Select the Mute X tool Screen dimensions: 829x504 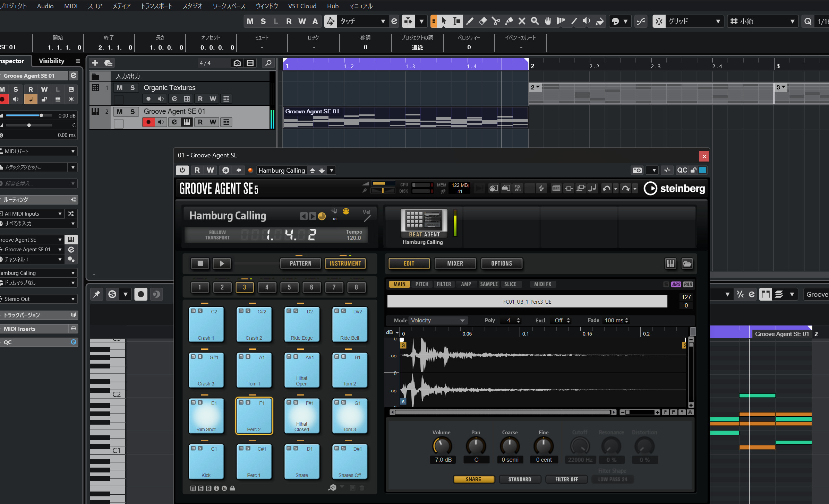click(522, 21)
